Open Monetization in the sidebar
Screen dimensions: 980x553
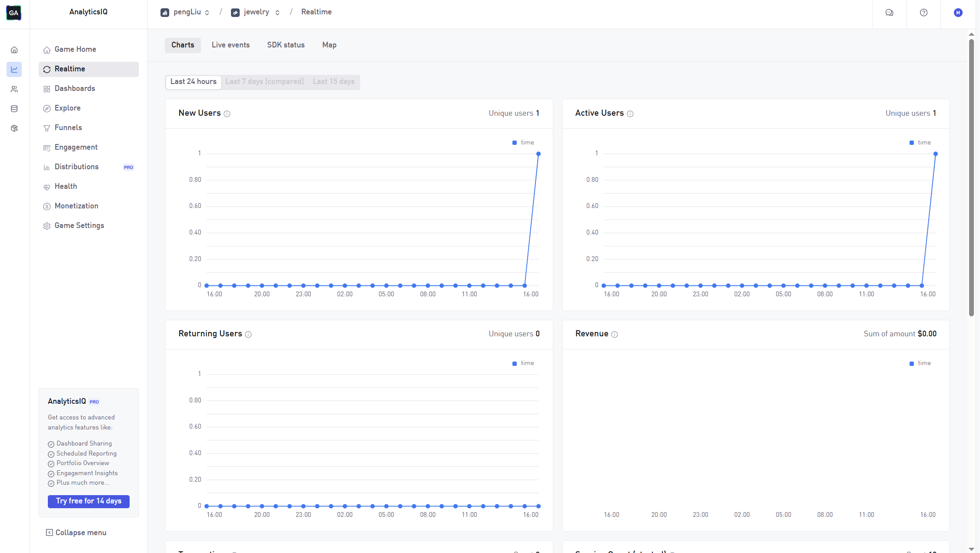pyautogui.click(x=89, y=206)
